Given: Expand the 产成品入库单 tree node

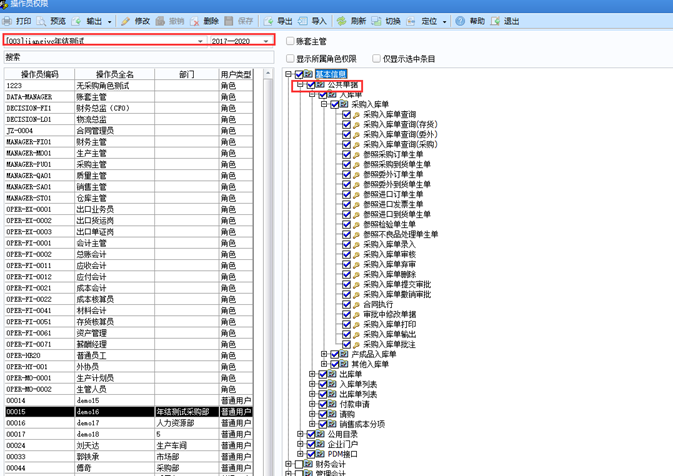Looking at the screenshot, I should coord(324,354).
